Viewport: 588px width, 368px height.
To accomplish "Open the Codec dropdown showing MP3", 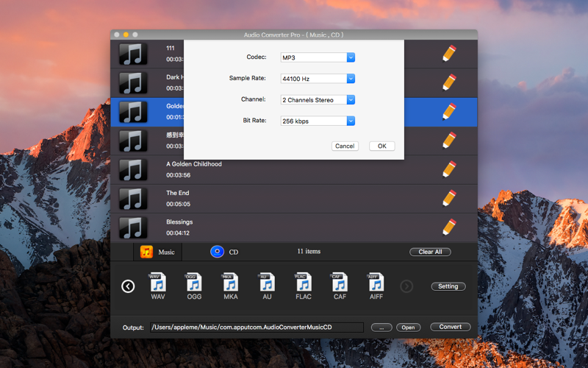I will point(318,57).
